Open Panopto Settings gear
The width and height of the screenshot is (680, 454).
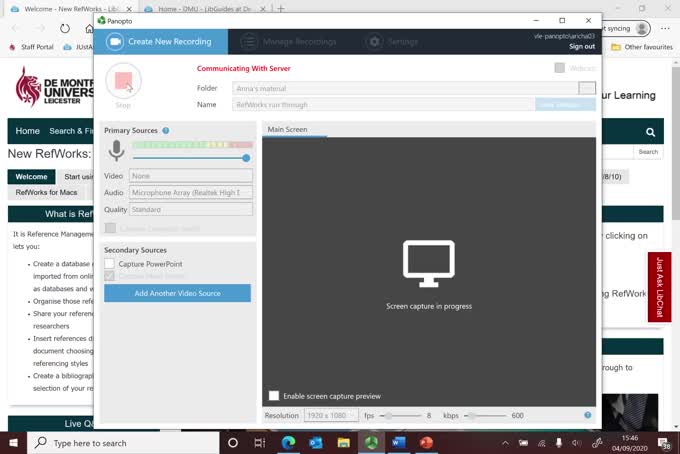click(374, 42)
